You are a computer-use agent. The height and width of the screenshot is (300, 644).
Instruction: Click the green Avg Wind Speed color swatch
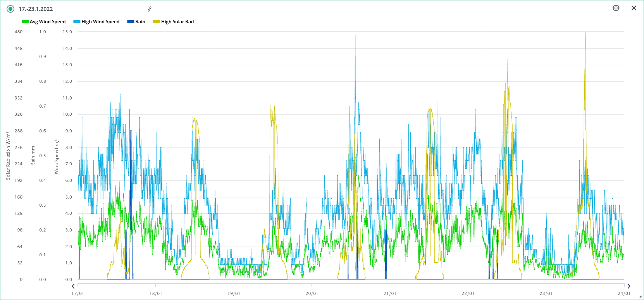[25, 22]
